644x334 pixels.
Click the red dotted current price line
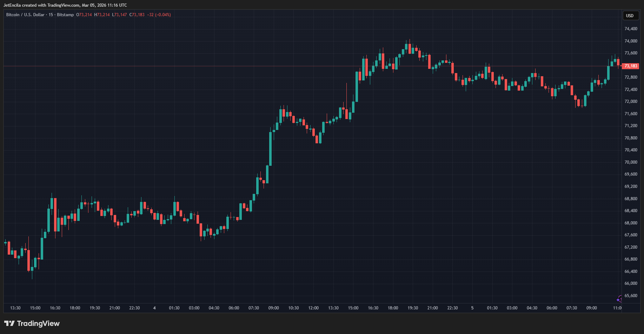pyautogui.click(x=211, y=66)
